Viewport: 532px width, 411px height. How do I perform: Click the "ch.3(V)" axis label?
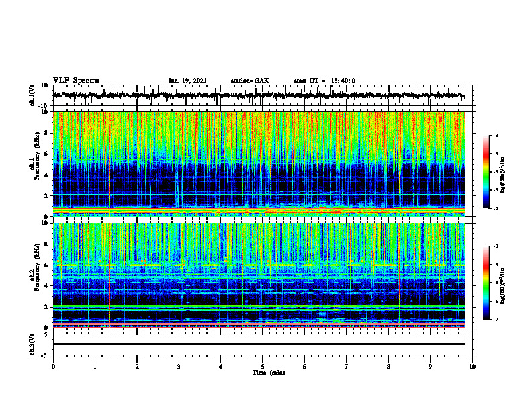[32, 345]
